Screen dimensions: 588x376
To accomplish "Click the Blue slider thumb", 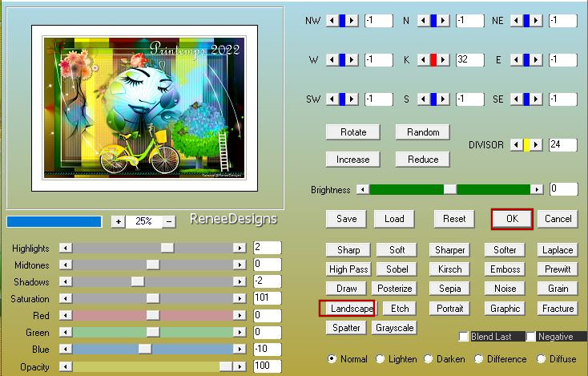I will click(x=145, y=349).
